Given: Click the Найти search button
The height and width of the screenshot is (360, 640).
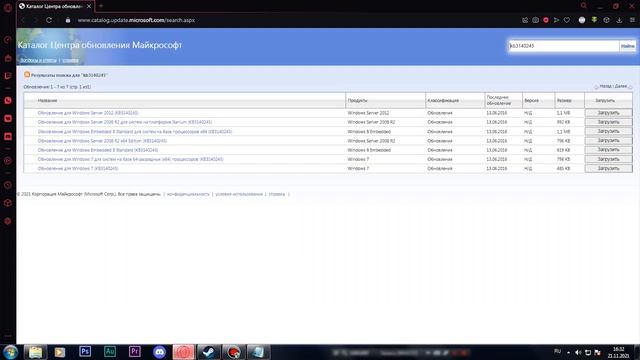Looking at the screenshot, I should click(x=627, y=46).
